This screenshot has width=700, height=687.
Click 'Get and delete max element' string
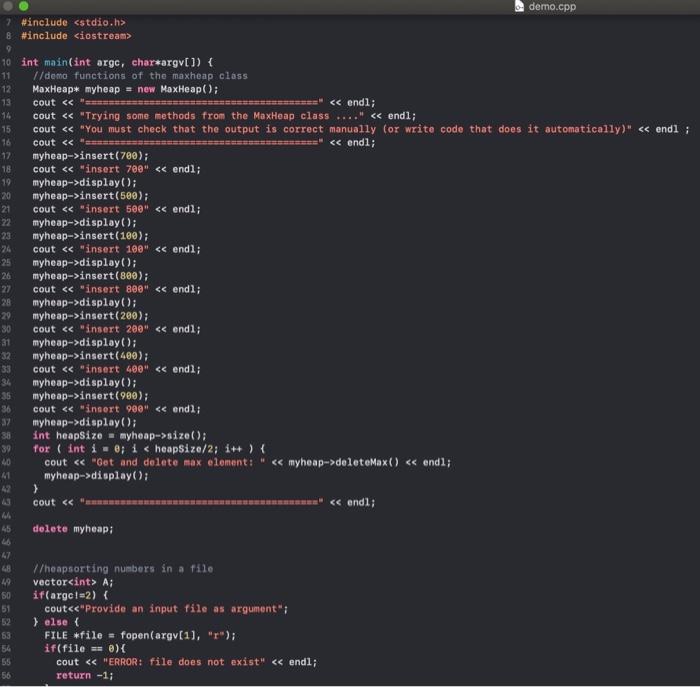coord(178,462)
